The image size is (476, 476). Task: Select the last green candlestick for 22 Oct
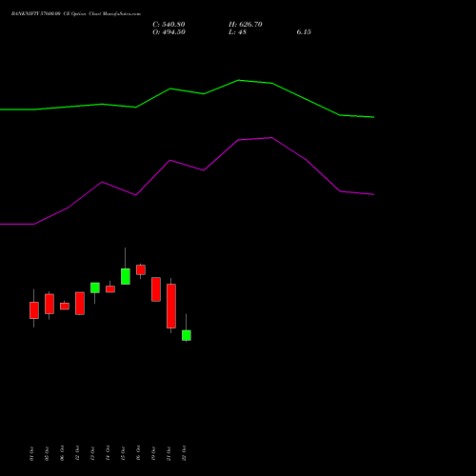(187, 335)
